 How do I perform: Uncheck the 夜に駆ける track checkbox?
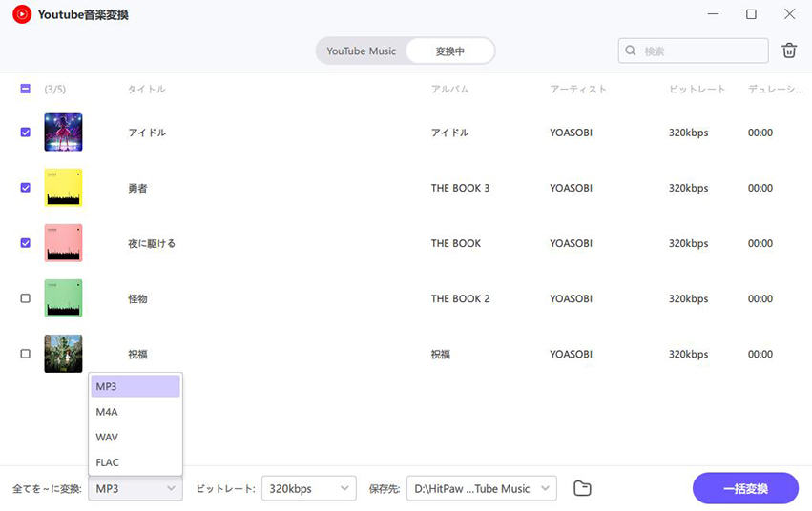tap(26, 243)
